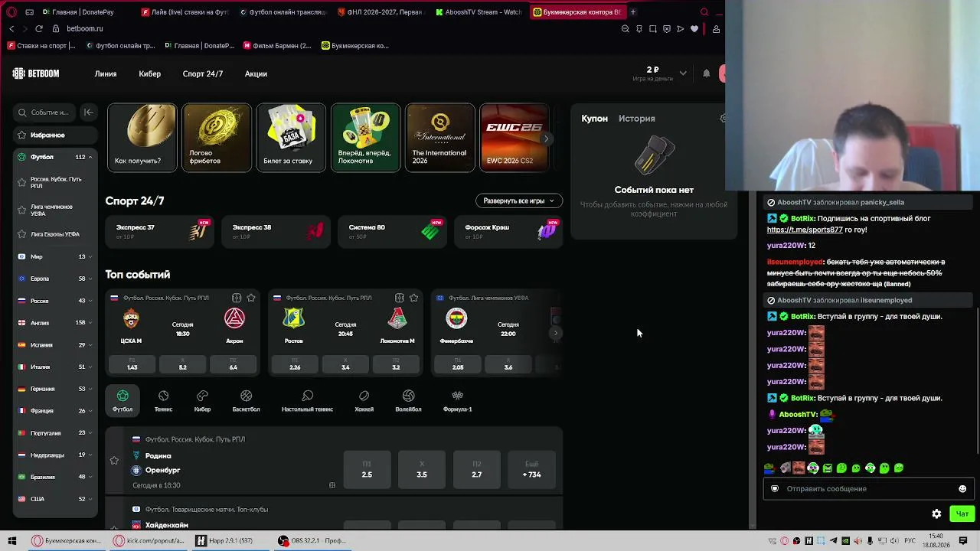Open more markets Ещё +734

[x=531, y=469]
